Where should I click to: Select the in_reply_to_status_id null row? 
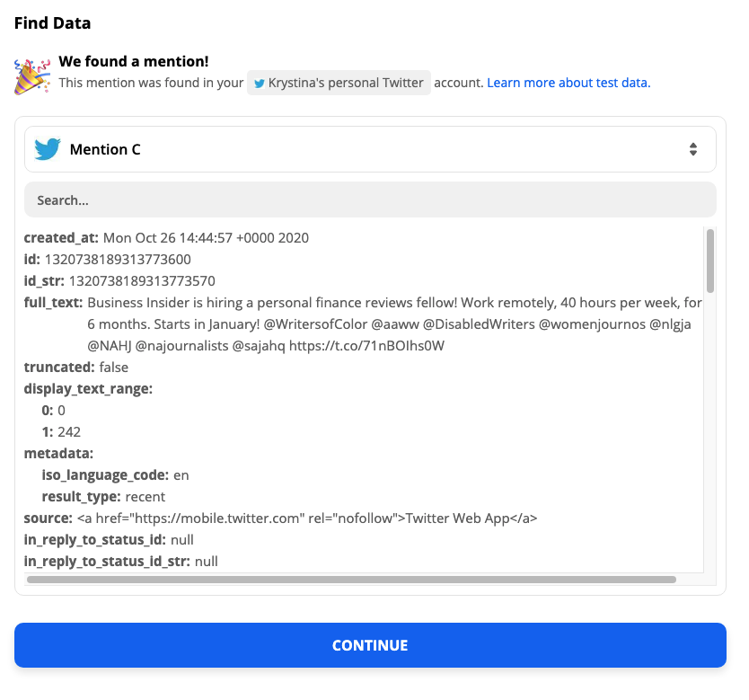pyautogui.click(x=109, y=539)
